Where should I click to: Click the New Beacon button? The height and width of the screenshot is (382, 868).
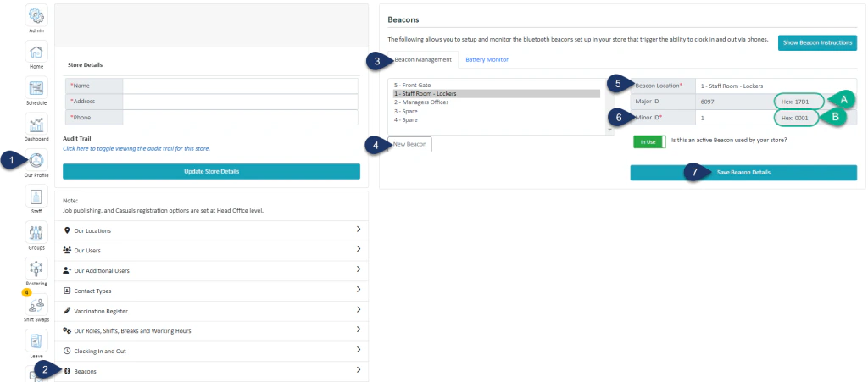pos(409,144)
